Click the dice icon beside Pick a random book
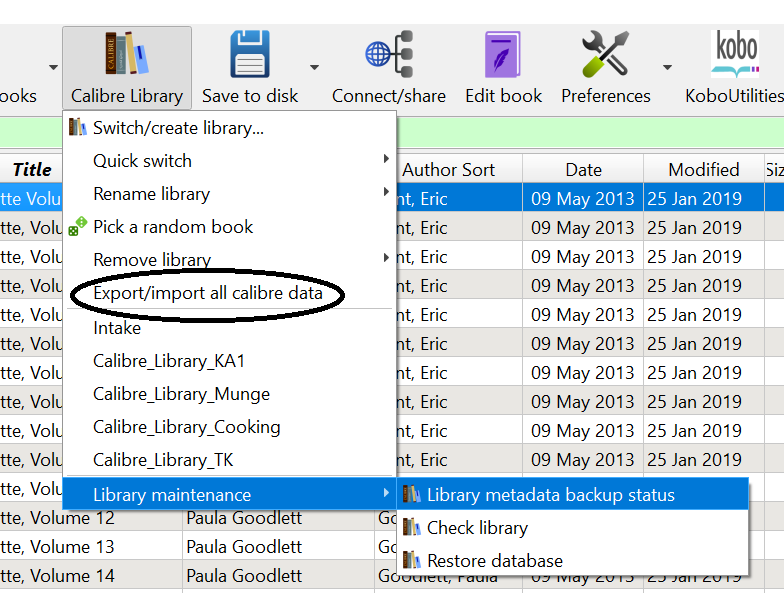 [78, 226]
